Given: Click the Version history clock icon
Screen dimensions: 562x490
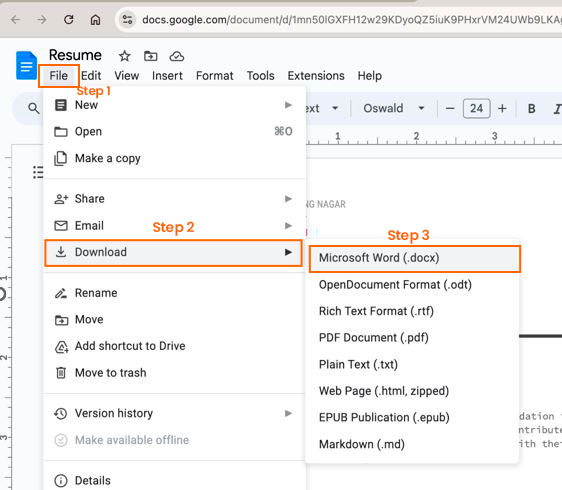Looking at the screenshot, I should tap(61, 413).
